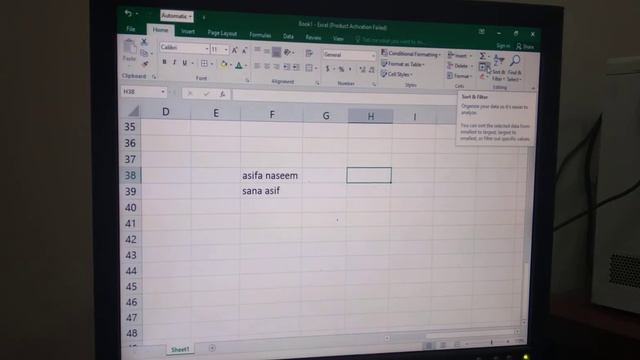Viewport: 640px width, 360px height.
Task: Click the Comma Style icon
Action: click(350, 70)
